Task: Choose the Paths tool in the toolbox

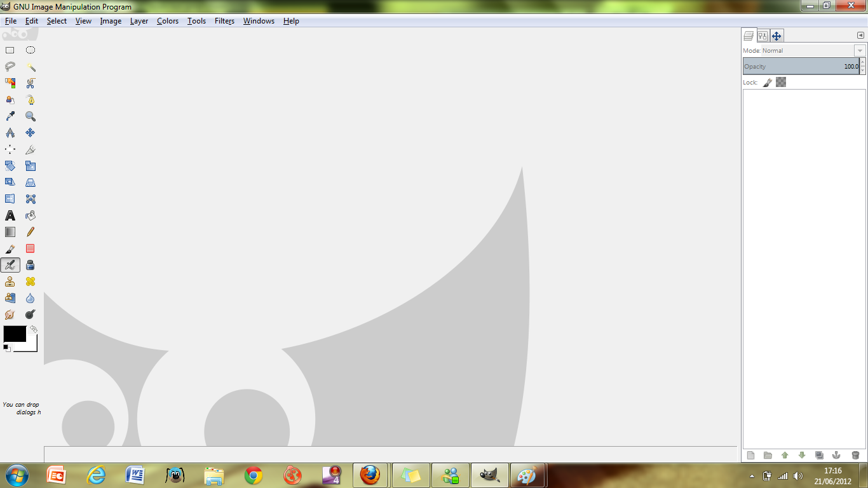Action: pos(31,100)
